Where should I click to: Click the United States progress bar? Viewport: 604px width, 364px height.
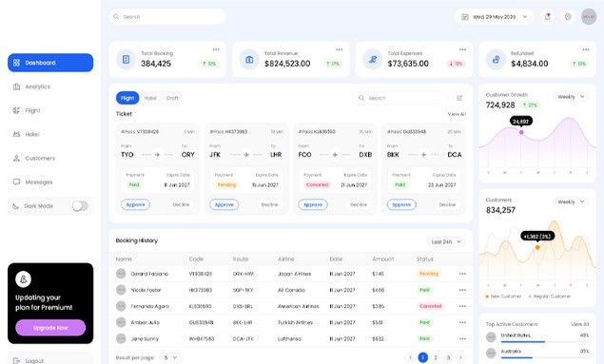coord(545,342)
